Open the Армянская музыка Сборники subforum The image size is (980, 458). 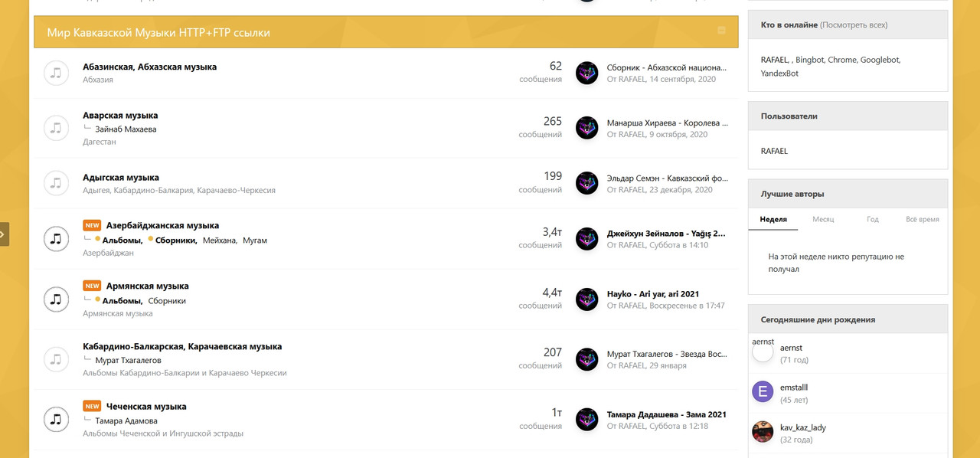[167, 301]
